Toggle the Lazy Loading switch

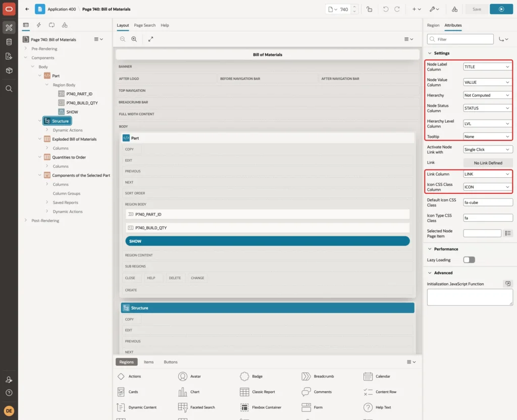(x=469, y=260)
